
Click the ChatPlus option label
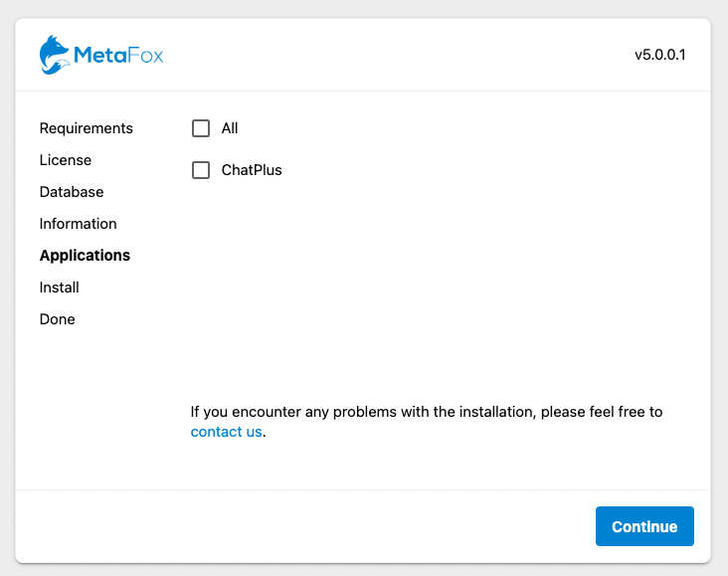252,170
